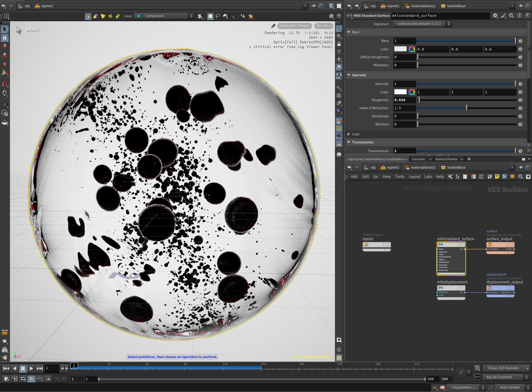Screen dimensions: 532x392
Task: Open the Layout menu in network editor
Action: [414, 177]
